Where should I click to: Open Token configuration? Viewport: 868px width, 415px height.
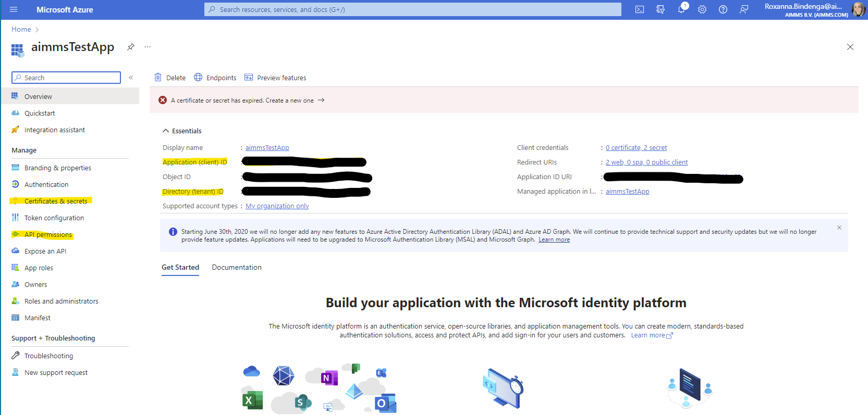54,218
